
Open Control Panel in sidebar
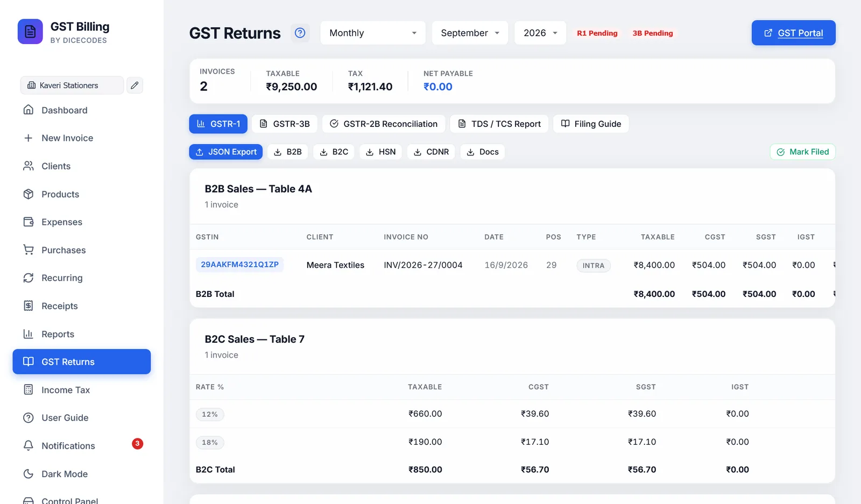[82, 500]
